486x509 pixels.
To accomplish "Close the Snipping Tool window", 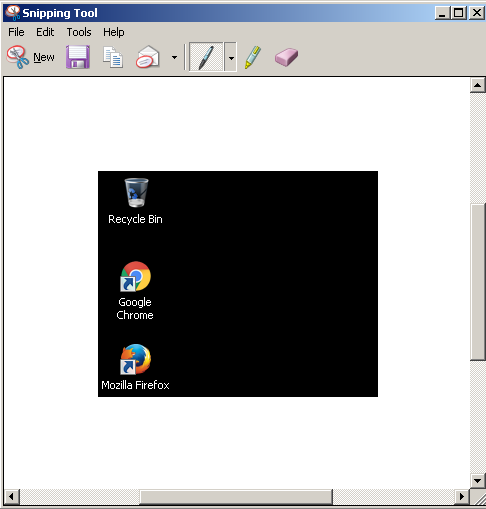I will [477, 13].
